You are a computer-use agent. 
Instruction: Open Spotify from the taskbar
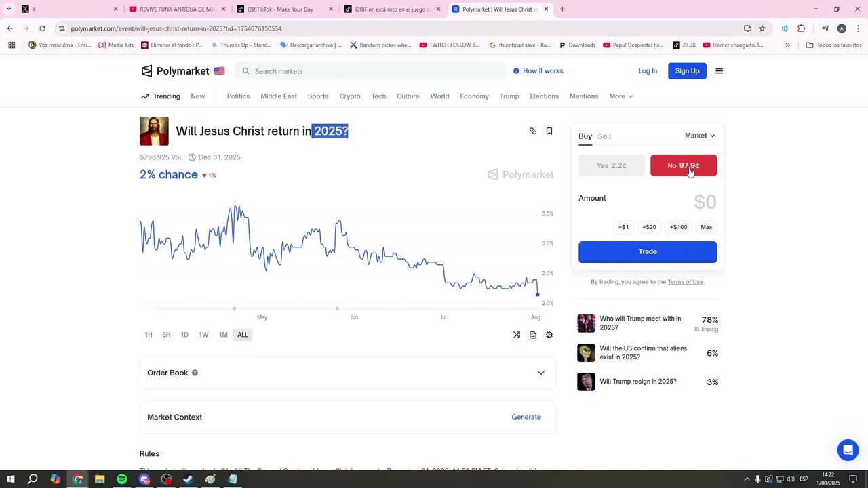[x=122, y=479]
